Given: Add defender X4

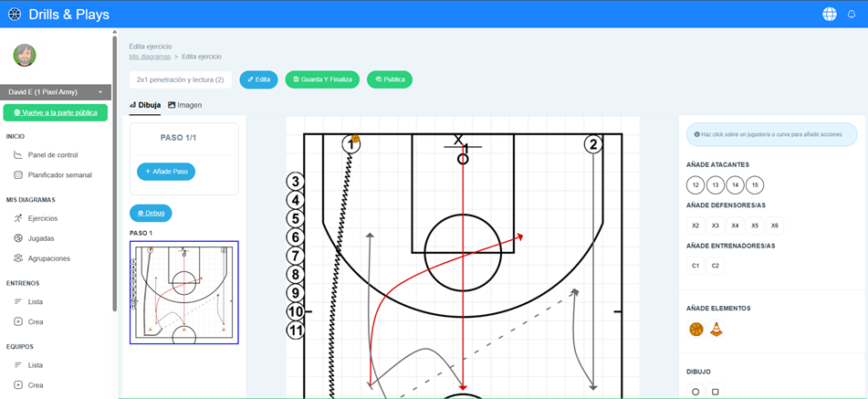Looking at the screenshot, I should tap(735, 226).
